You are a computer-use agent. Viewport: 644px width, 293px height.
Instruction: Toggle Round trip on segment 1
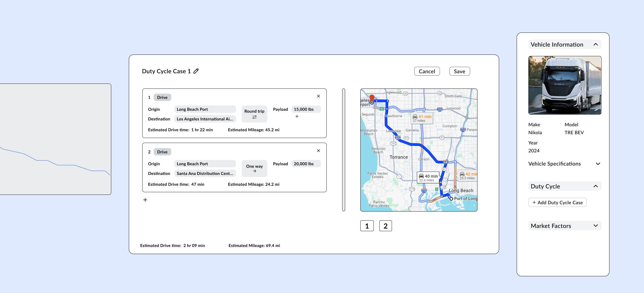click(x=254, y=114)
